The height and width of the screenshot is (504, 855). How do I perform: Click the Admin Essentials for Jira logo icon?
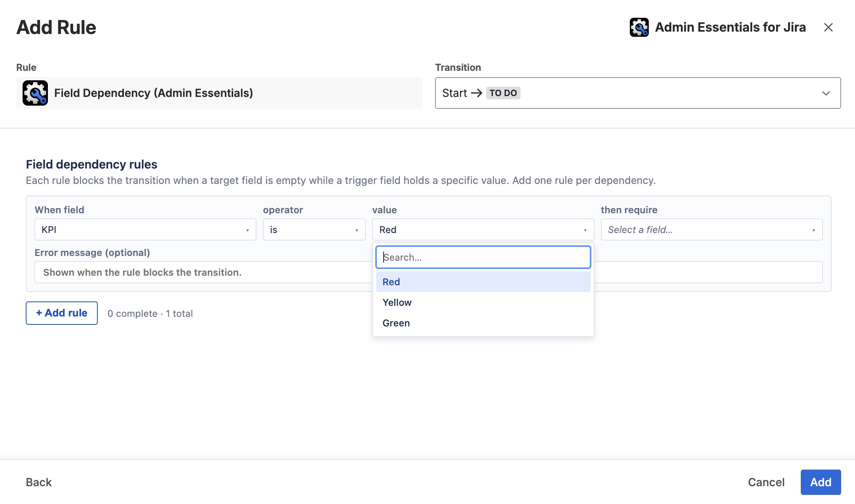pyautogui.click(x=639, y=27)
